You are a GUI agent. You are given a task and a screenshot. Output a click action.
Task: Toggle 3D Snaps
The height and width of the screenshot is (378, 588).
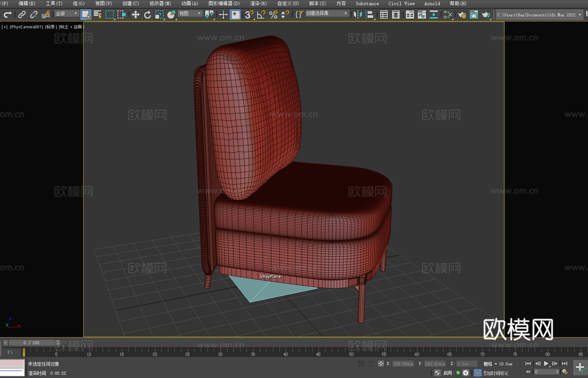click(249, 14)
